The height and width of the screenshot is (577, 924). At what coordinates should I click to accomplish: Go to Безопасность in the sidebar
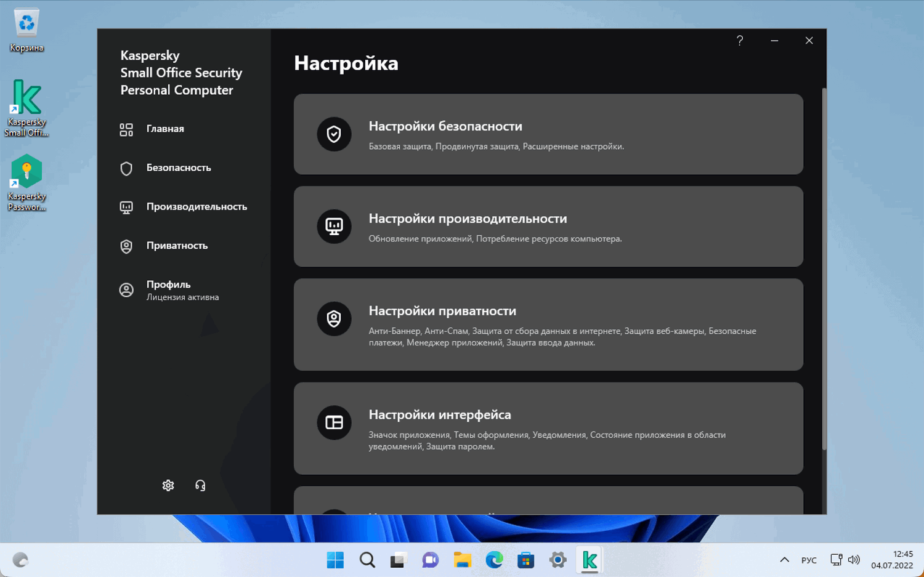tap(179, 167)
